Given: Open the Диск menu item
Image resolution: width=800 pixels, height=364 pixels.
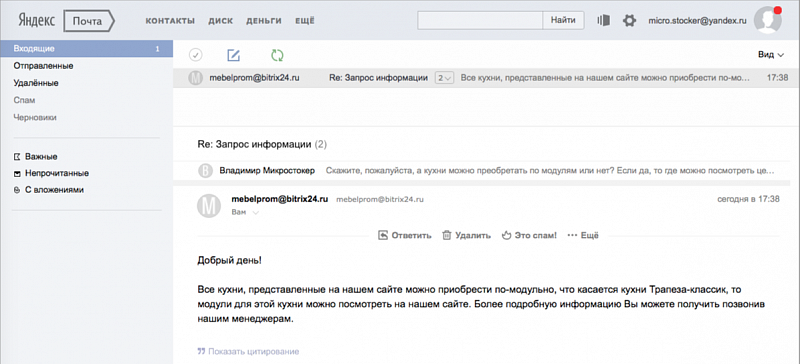Looking at the screenshot, I should [x=220, y=21].
